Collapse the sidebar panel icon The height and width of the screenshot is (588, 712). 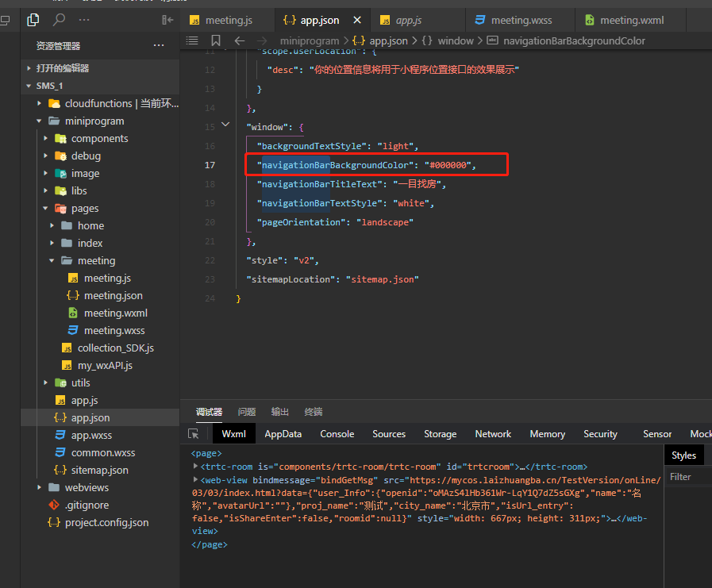(x=167, y=20)
